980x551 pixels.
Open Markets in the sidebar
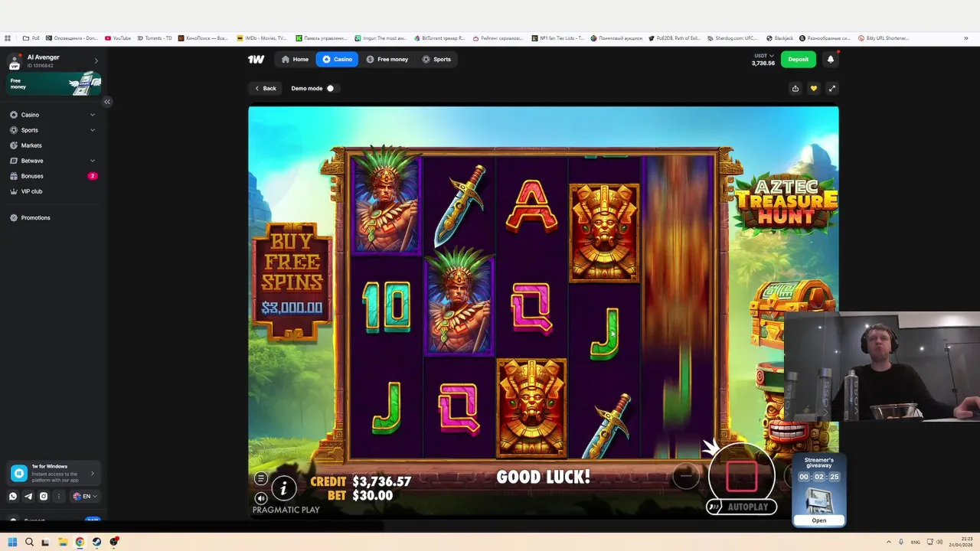coord(52,145)
